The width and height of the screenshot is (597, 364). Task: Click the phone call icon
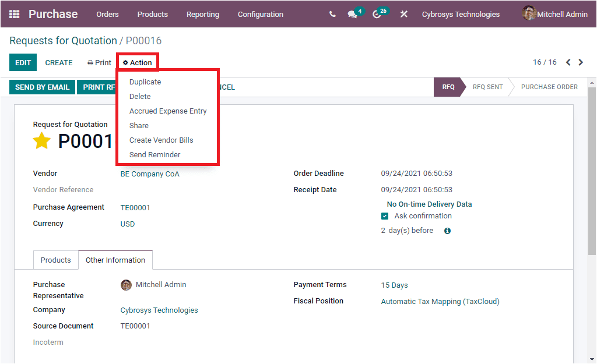click(x=332, y=14)
